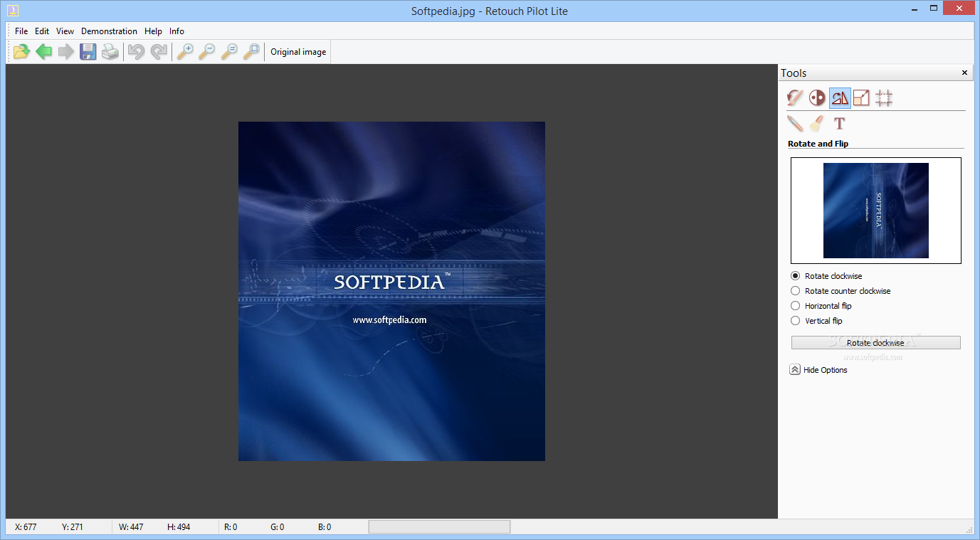The width and height of the screenshot is (980, 540).
Task: Click the 'H: 494' height value in status bar
Action: (x=179, y=527)
